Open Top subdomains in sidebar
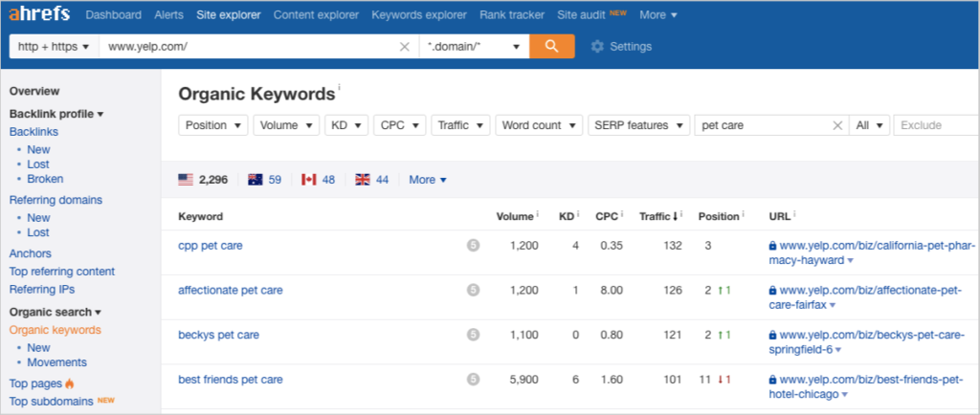980x415 pixels. click(x=52, y=402)
